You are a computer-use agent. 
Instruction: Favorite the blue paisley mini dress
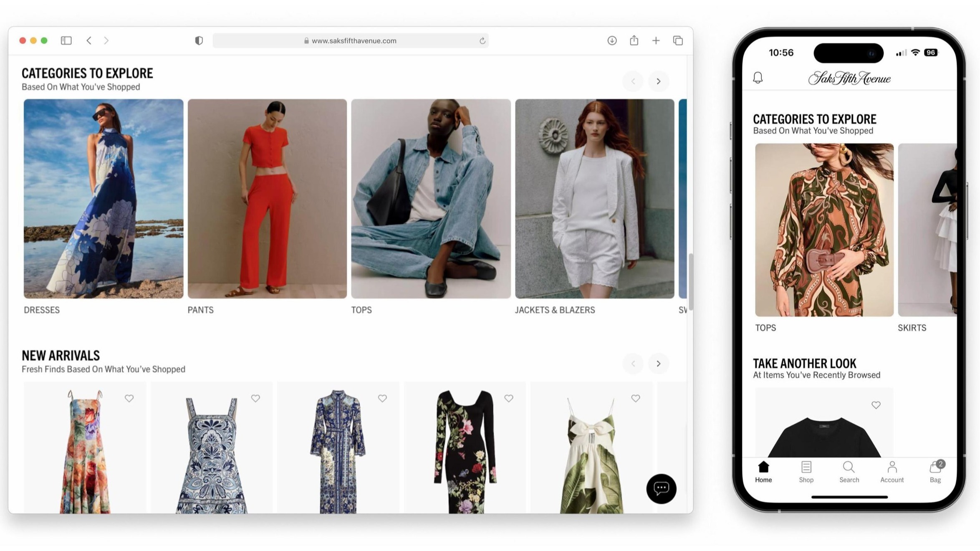pyautogui.click(x=255, y=398)
